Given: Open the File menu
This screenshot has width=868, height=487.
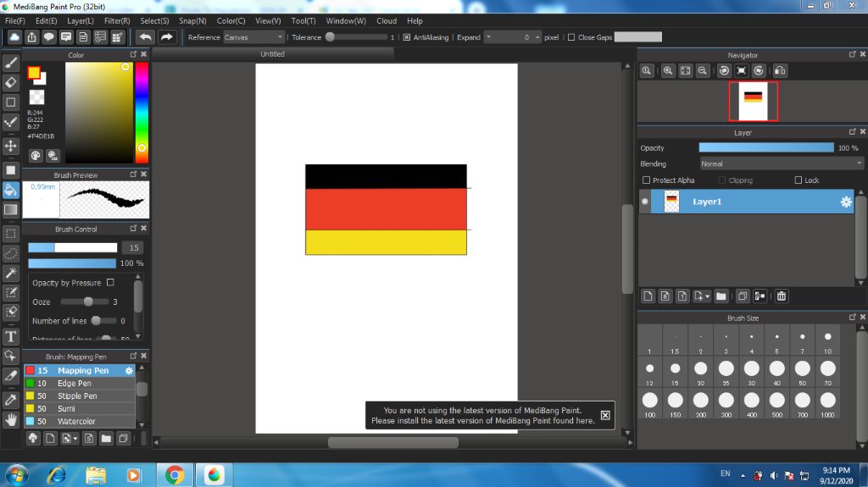Looking at the screenshot, I should pos(15,20).
